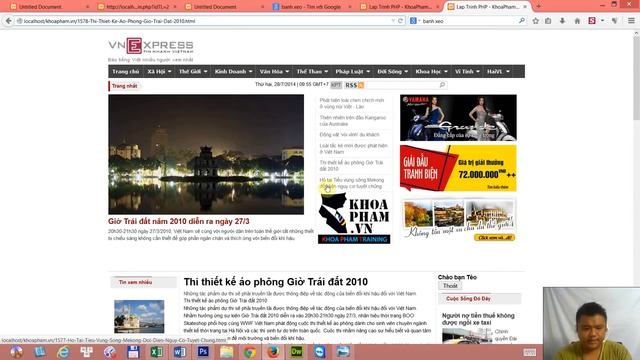Click the Trang nhất label
This screenshot has width=640, height=360.
coord(124,86)
